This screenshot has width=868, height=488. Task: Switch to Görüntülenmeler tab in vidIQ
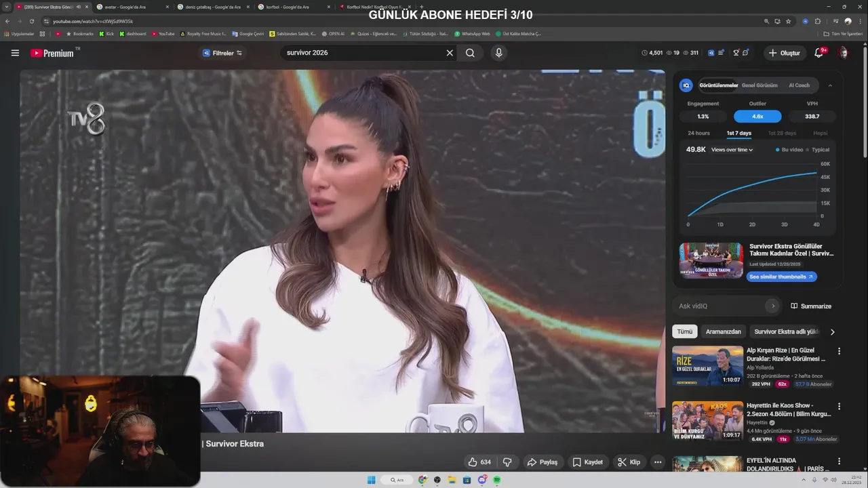point(718,85)
